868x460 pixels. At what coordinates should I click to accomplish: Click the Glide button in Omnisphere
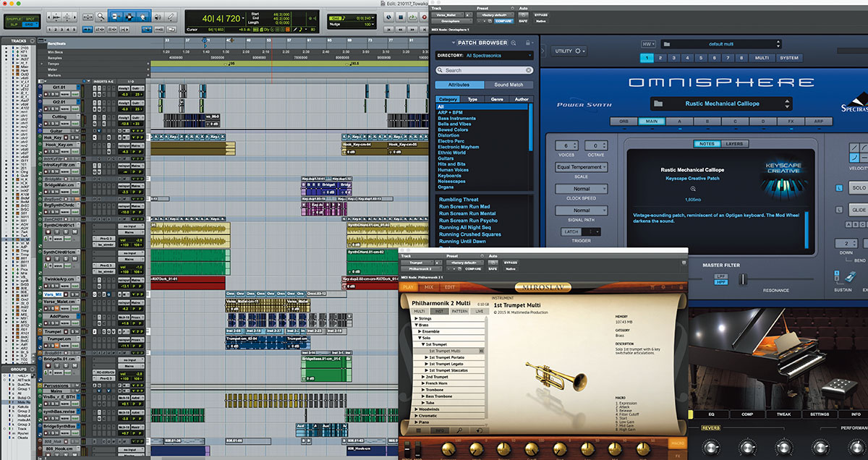click(858, 210)
